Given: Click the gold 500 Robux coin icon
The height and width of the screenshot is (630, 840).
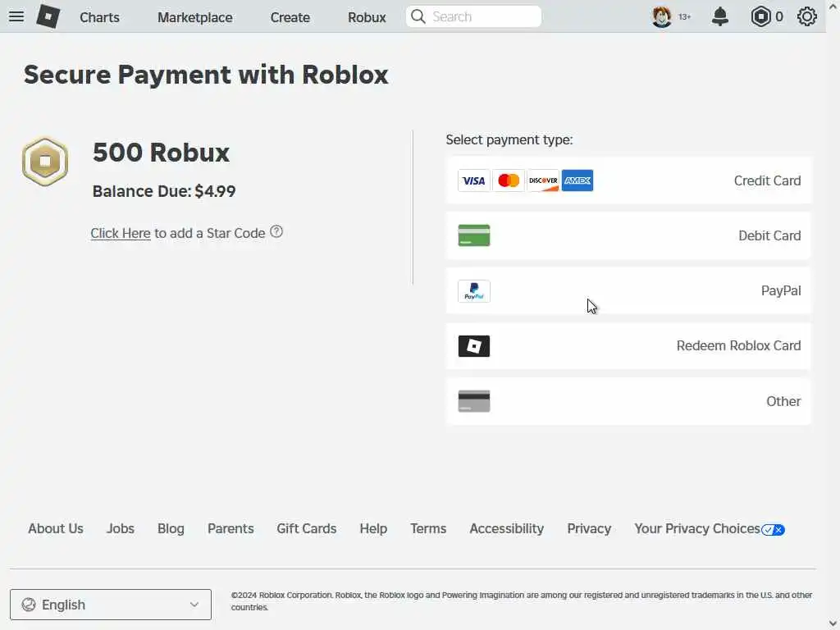Looking at the screenshot, I should [45, 162].
